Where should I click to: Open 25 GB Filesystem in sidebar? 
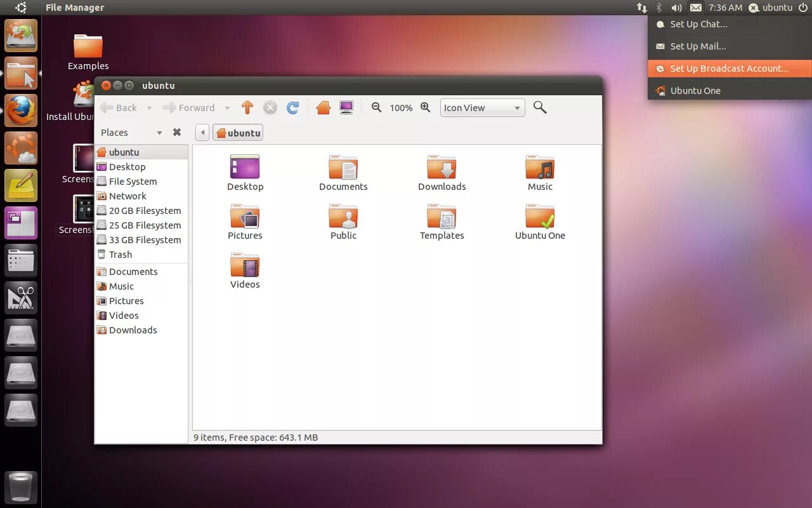[141, 225]
